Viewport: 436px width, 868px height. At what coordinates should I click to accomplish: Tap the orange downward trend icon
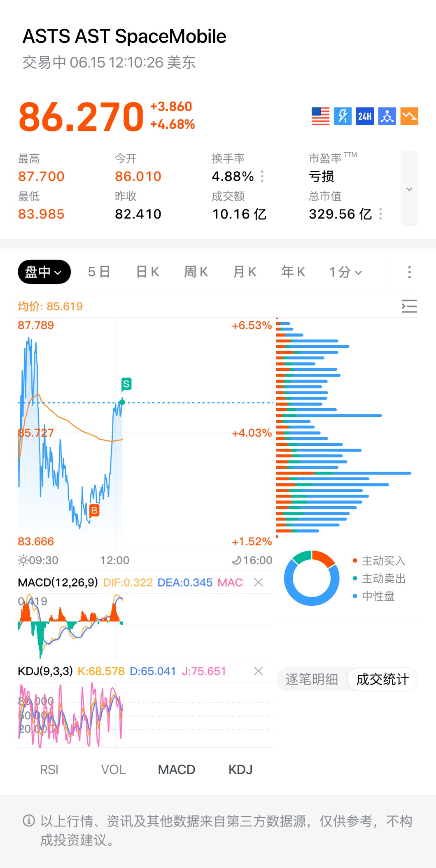(409, 116)
